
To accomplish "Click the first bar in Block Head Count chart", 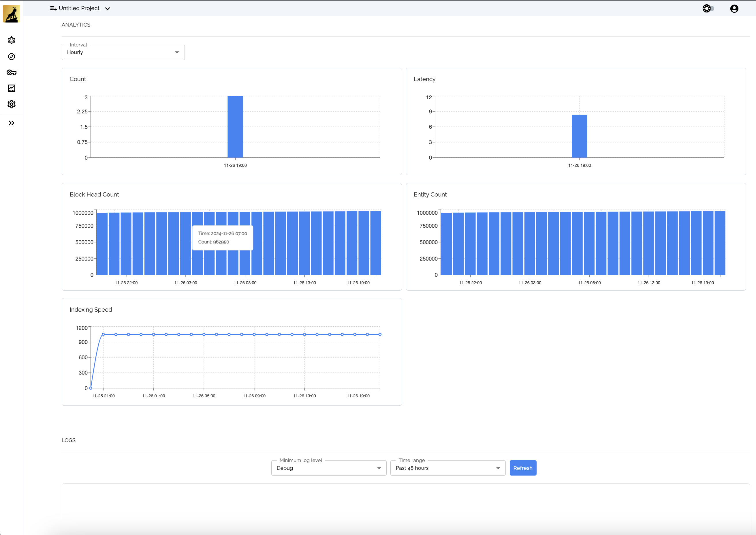I will point(102,244).
